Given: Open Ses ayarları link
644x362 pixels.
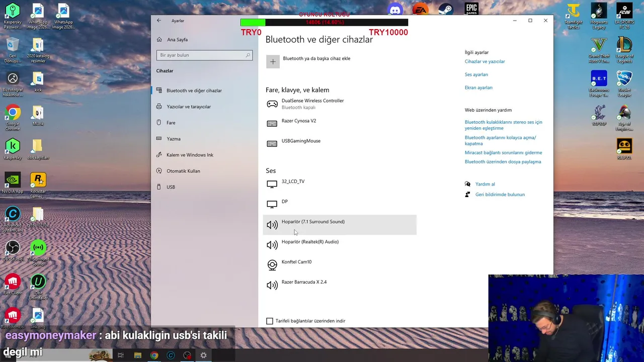Looking at the screenshot, I should click(x=476, y=74).
